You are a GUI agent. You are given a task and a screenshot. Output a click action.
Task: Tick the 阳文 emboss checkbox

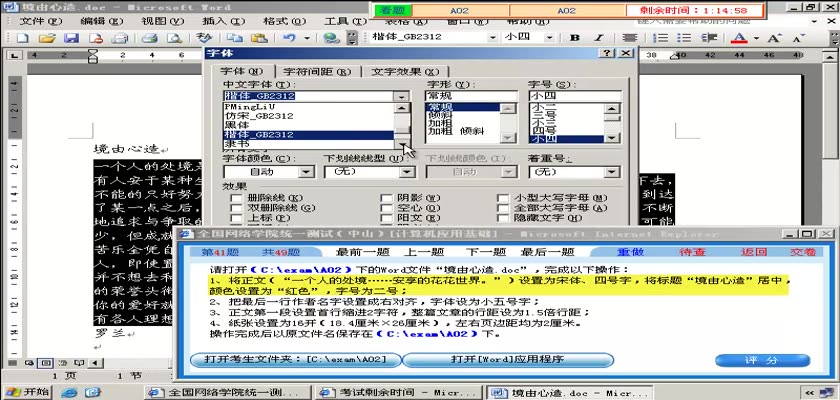(386, 218)
